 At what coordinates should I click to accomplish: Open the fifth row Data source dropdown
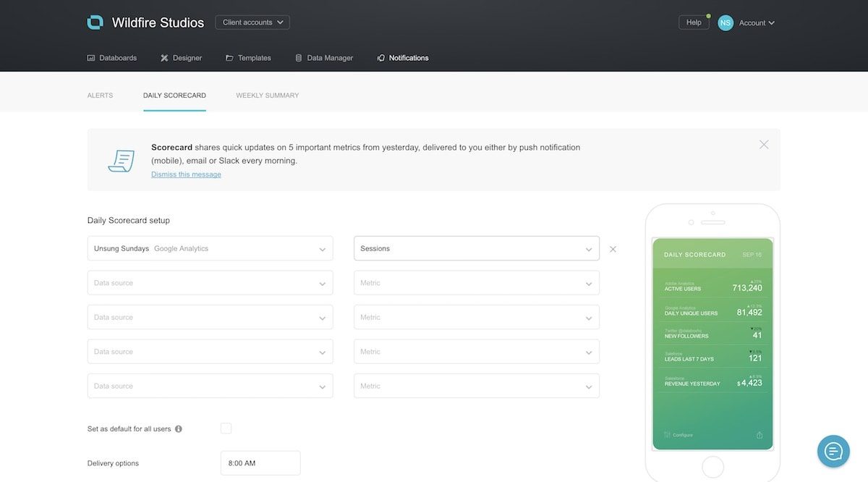pyautogui.click(x=210, y=386)
